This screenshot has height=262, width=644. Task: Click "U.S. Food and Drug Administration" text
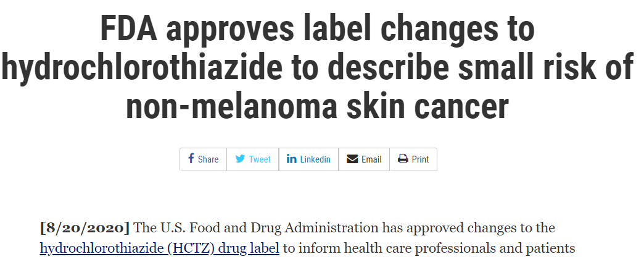tap(266, 227)
